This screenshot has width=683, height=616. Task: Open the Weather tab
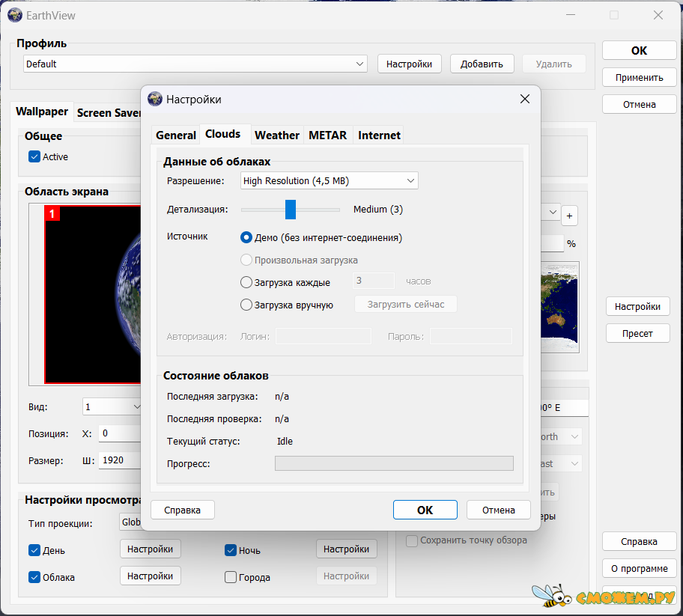pos(277,135)
